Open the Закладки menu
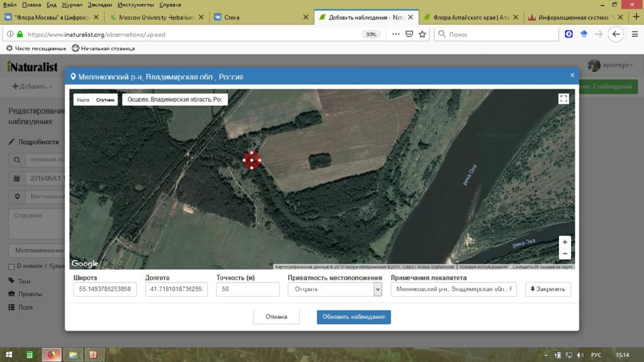The image size is (644, 362). pyautogui.click(x=100, y=4)
